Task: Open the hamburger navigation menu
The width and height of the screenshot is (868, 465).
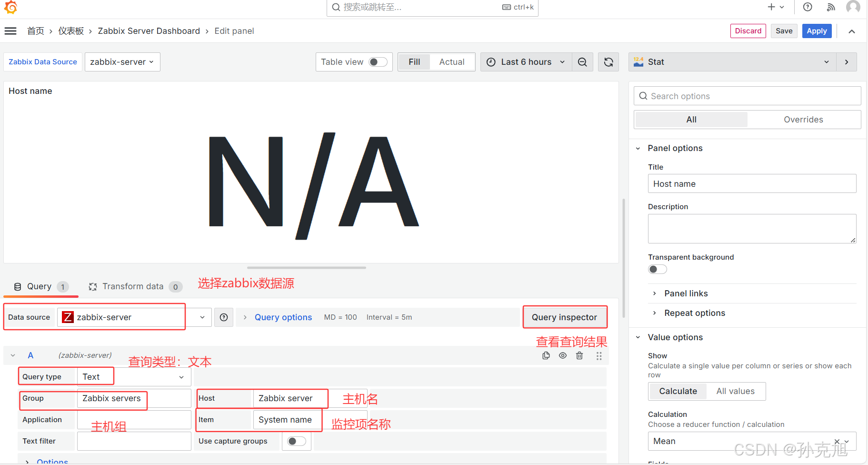Action: pos(10,31)
